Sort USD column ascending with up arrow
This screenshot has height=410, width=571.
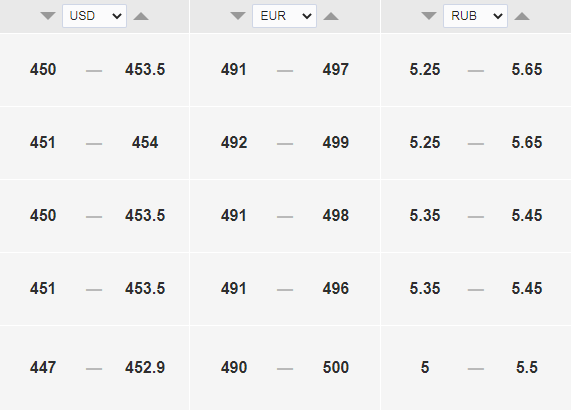tap(141, 16)
